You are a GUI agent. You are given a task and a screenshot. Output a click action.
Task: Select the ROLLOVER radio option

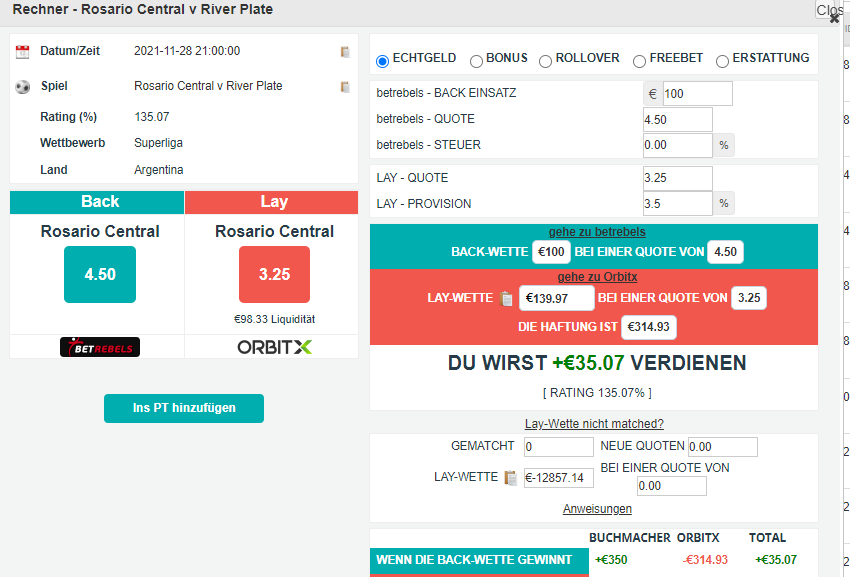(x=545, y=61)
